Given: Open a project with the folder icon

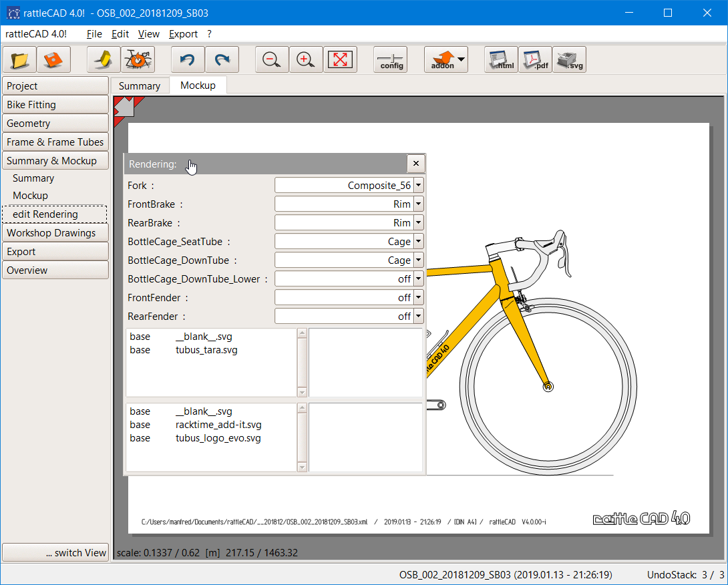Looking at the screenshot, I should [19, 59].
